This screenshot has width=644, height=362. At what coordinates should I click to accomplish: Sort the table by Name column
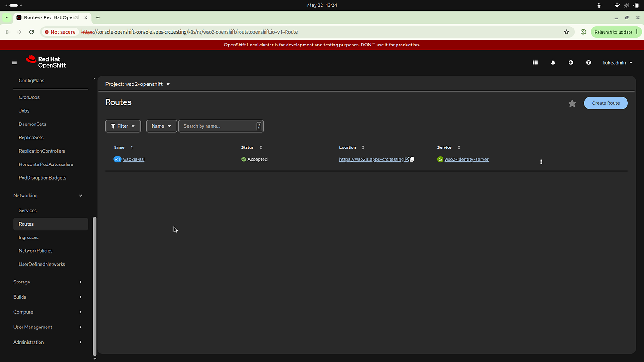click(123, 147)
